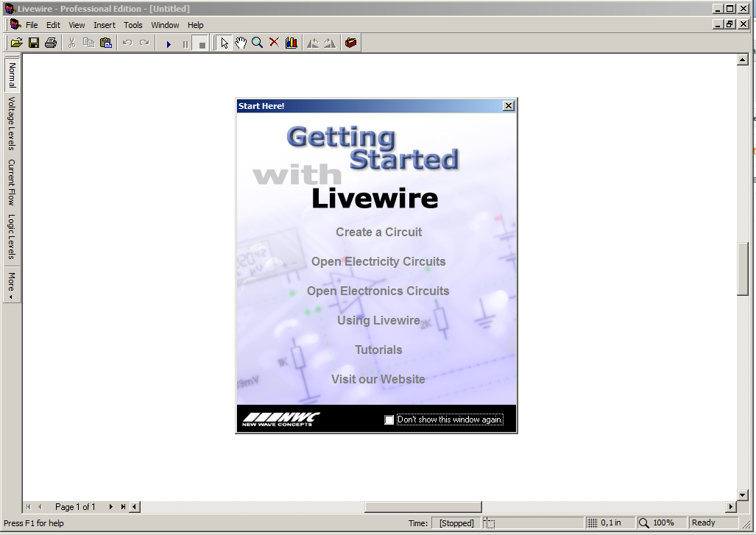Start simulation with the Run icon

169,44
